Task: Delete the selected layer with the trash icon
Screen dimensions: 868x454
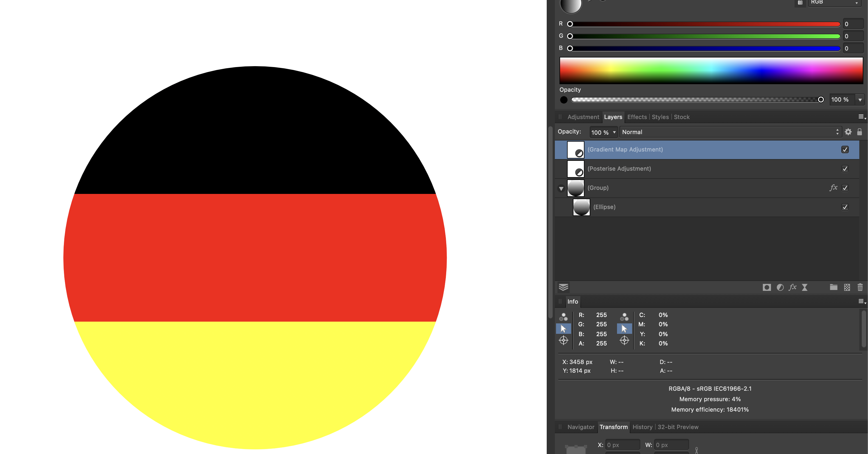Action: tap(860, 287)
